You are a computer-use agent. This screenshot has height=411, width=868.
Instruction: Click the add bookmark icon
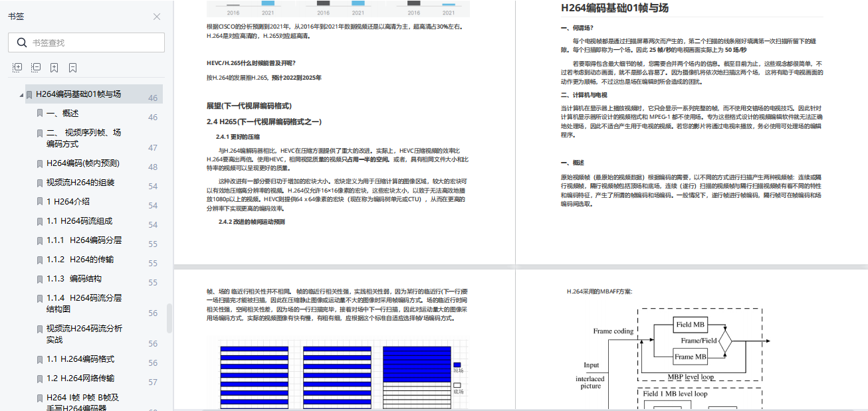point(54,67)
